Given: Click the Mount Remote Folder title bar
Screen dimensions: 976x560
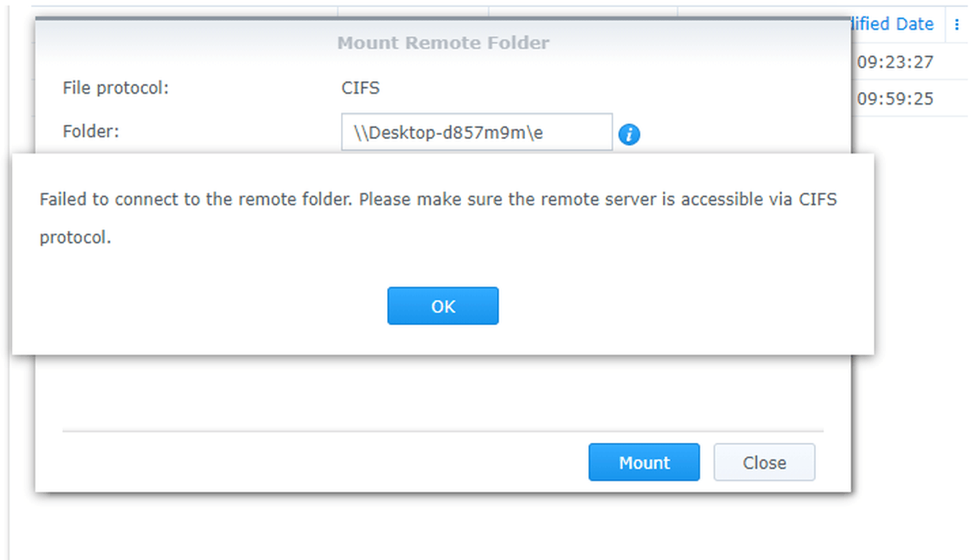Looking at the screenshot, I should (x=442, y=43).
